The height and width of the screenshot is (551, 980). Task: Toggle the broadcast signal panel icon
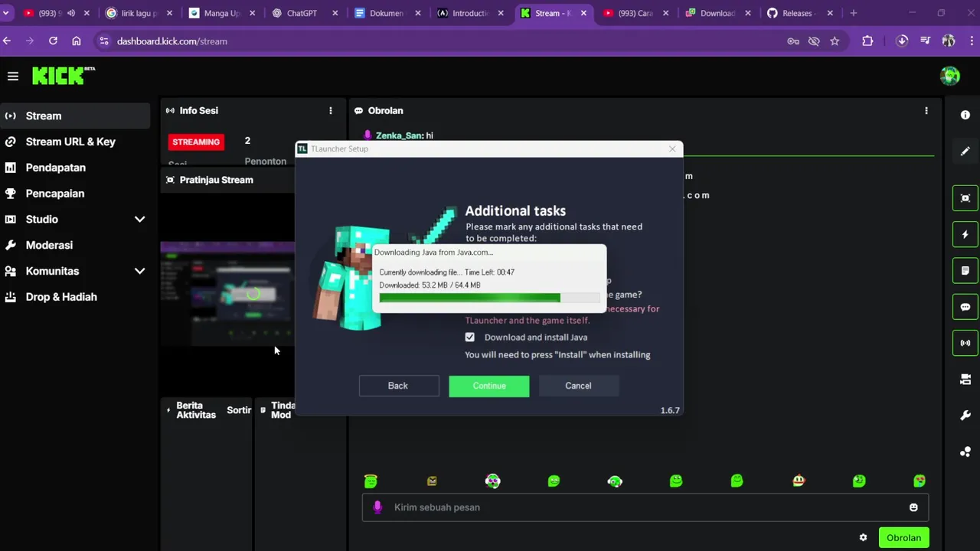point(965,343)
